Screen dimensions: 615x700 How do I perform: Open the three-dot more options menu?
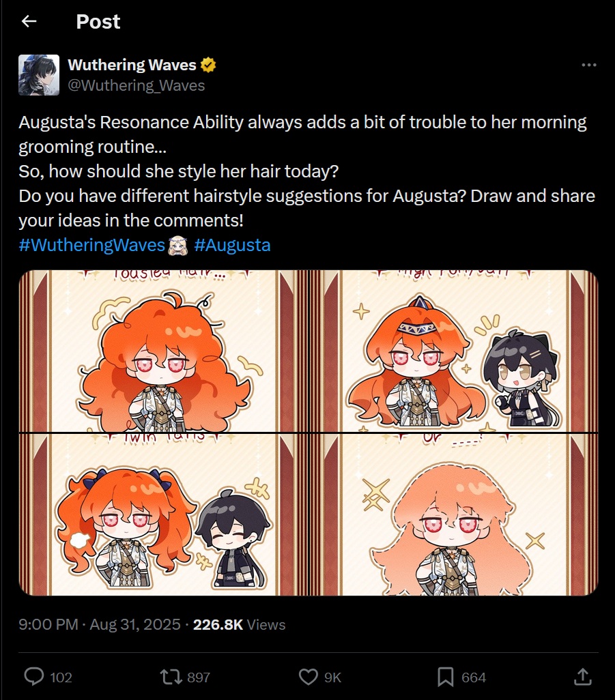(588, 65)
